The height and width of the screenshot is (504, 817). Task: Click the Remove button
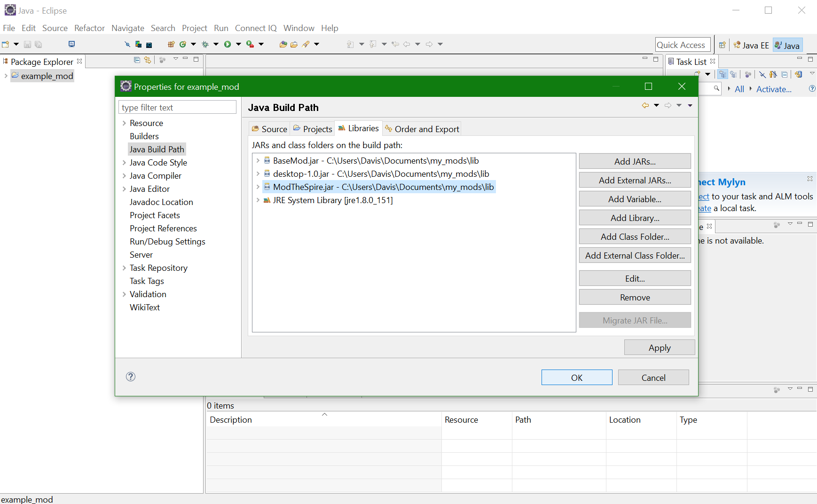click(635, 297)
